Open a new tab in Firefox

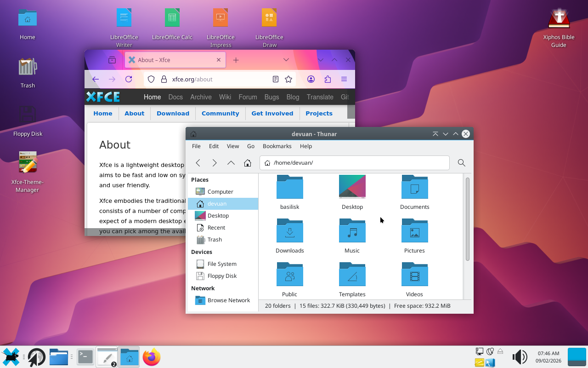coord(236,60)
